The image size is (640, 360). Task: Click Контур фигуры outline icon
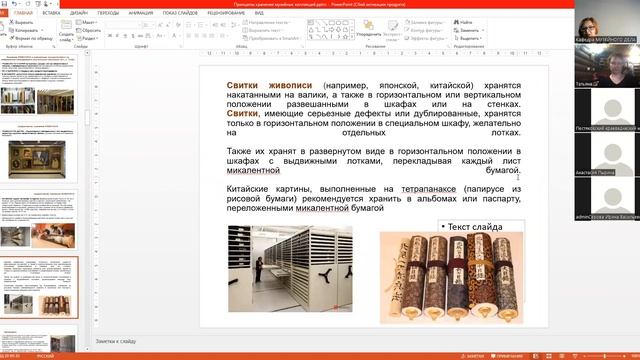408,30
